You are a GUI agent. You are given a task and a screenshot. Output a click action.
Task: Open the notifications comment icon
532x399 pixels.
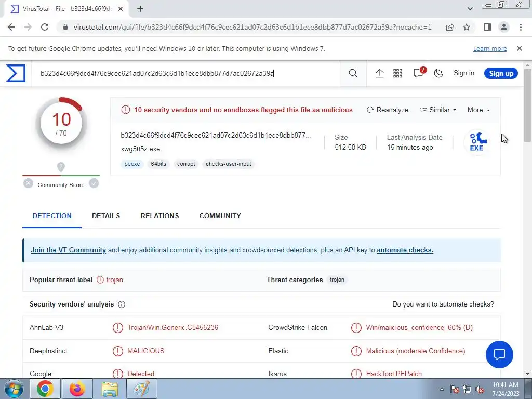pyautogui.click(x=419, y=73)
